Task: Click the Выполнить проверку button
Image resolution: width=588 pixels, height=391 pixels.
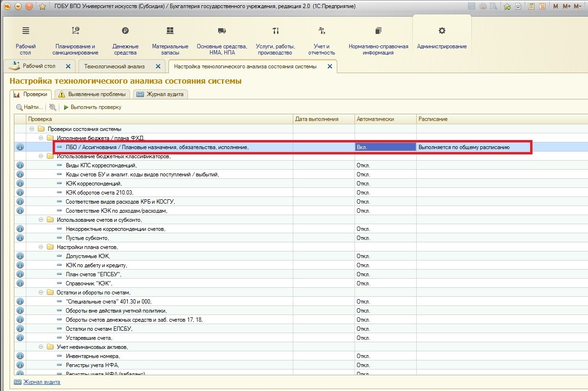Action: 93,108
